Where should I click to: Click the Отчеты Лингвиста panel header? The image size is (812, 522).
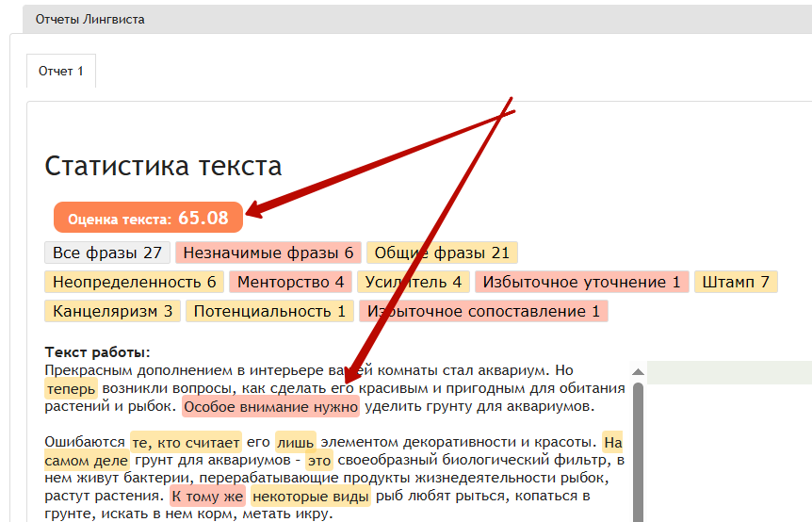(x=90, y=19)
